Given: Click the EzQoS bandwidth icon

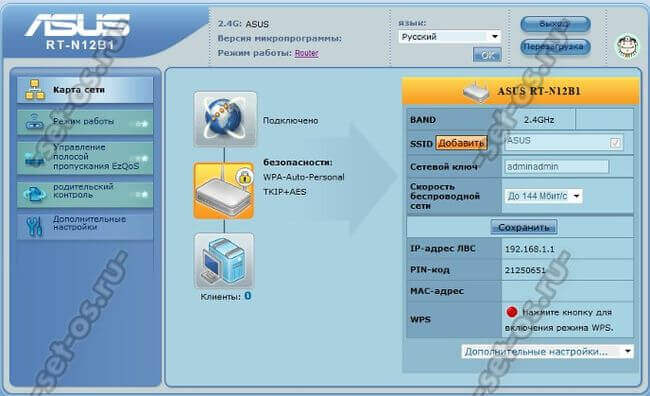Looking at the screenshot, I should tap(35, 158).
